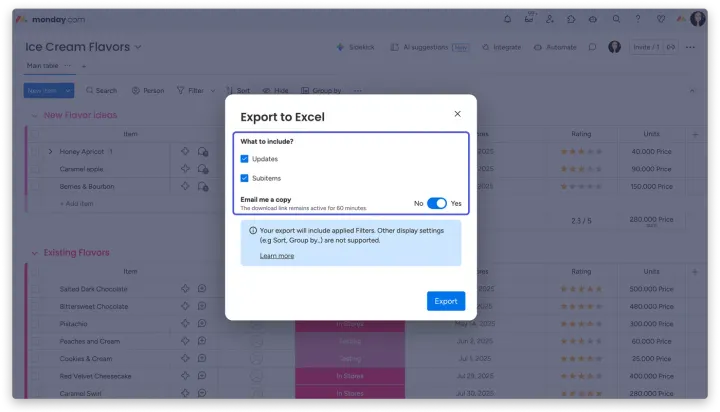Viewport: 720px width, 412px height.
Task: Select all items in New Flavor Ideas
Action: pos(35,134)
